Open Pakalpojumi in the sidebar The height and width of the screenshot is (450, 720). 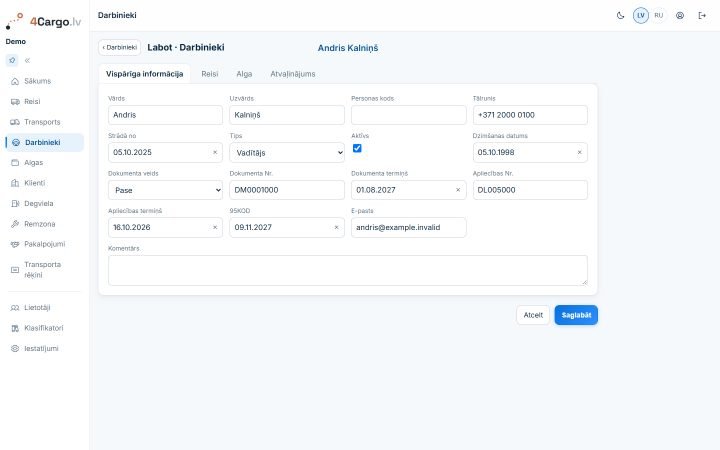(x=45, y=244)
